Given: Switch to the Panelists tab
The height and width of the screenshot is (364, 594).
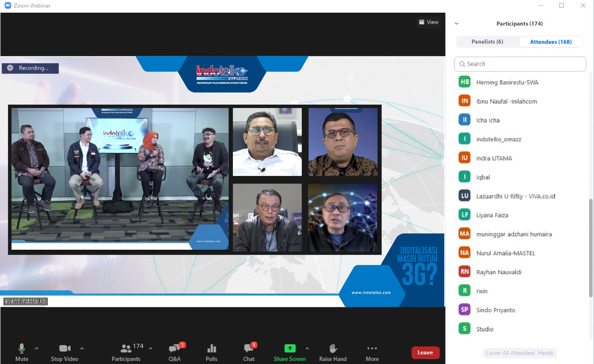Looking at the screenshot, I should tap(487, 41).
